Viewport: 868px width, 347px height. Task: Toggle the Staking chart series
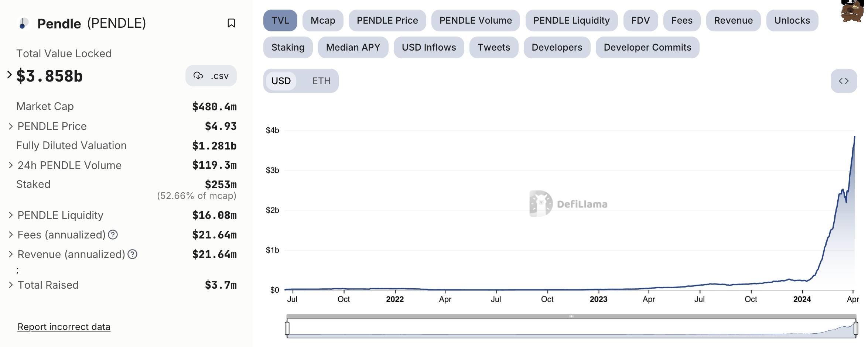point(288,48)
